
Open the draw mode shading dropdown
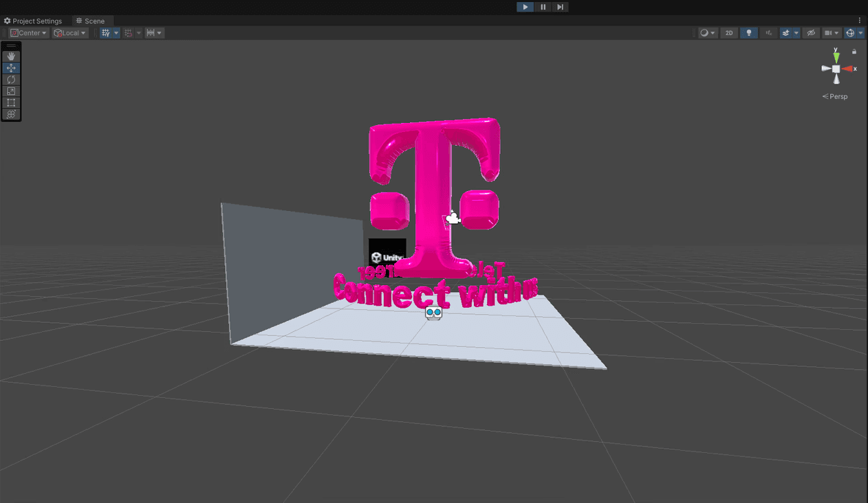[708, 33]
